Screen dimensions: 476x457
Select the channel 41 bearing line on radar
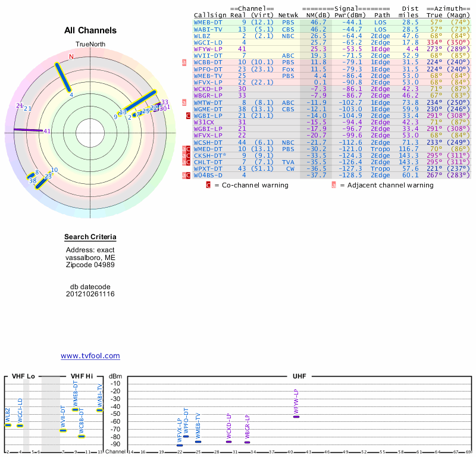pyautogui.click(x=28, y=130)
